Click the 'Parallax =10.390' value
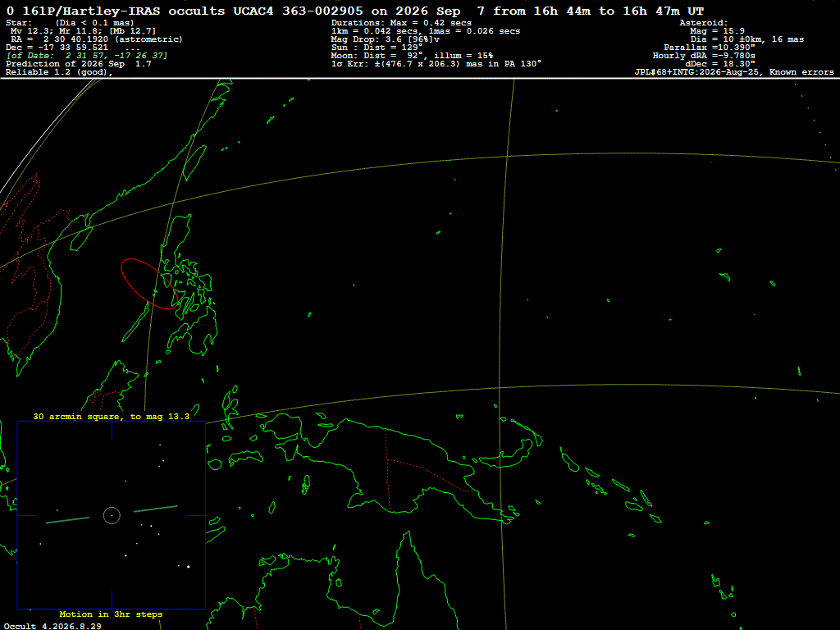The width and height of the screenshot is (840, 630). click(x=710, y=47)
